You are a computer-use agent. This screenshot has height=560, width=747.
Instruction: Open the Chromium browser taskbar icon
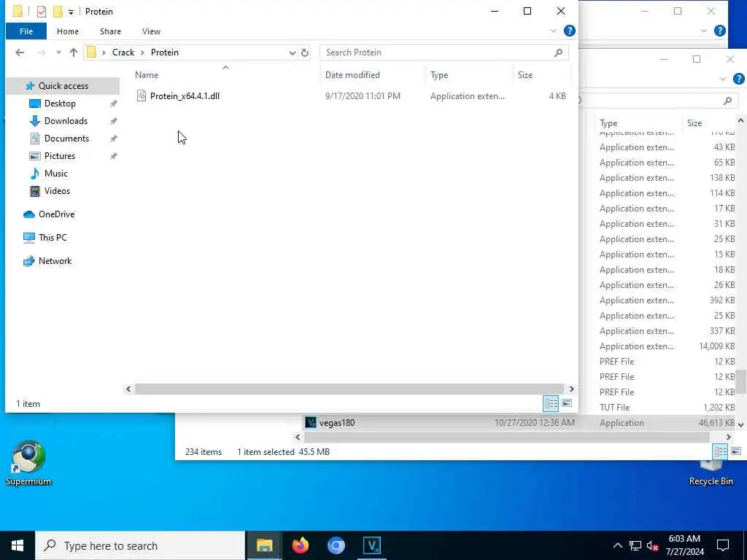tap(336, 545)
